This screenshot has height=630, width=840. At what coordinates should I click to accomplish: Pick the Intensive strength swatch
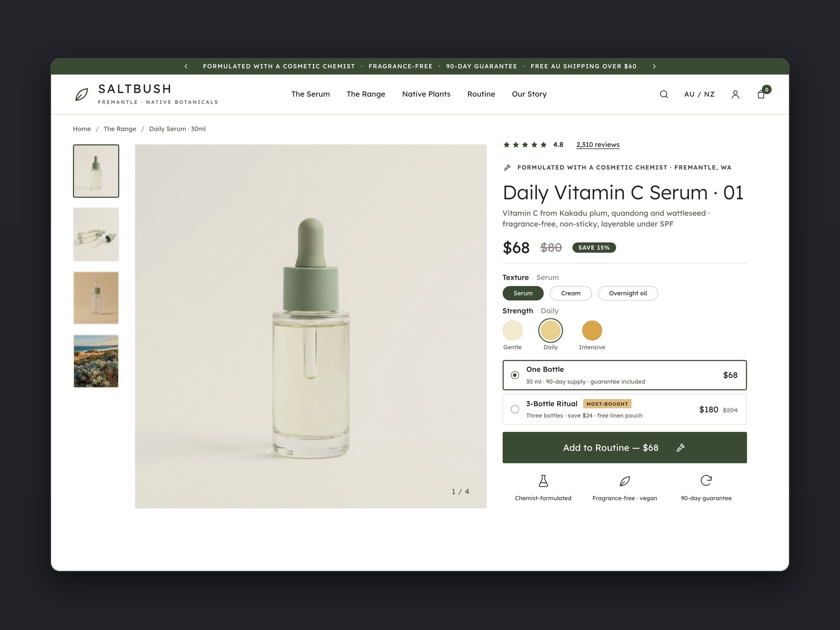591,330
